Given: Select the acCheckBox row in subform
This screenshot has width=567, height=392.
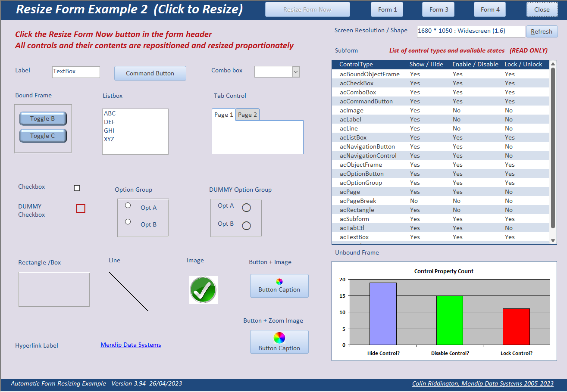Looking at the screenshot, I should tap(441, 83).
